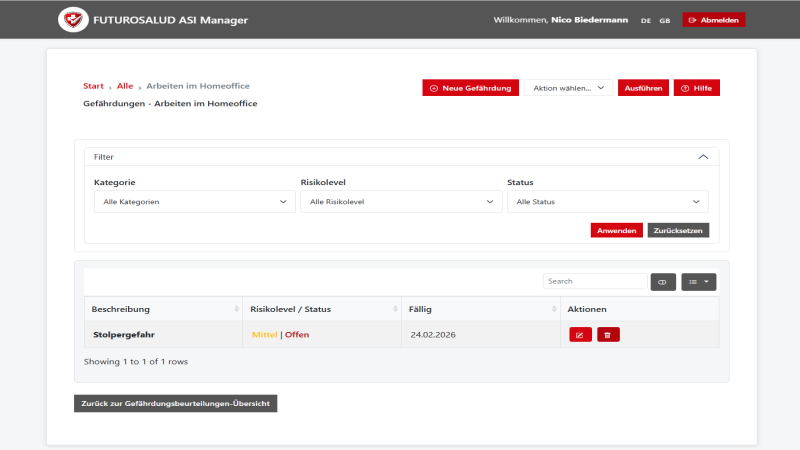Delete the Stolpergefahr entry
This screenshot has width=800, height=450.
608,335
